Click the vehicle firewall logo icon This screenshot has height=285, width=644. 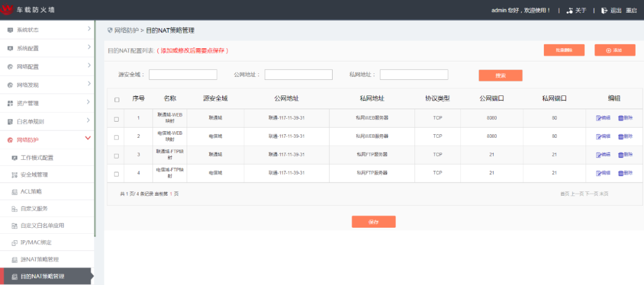(7, 10)
